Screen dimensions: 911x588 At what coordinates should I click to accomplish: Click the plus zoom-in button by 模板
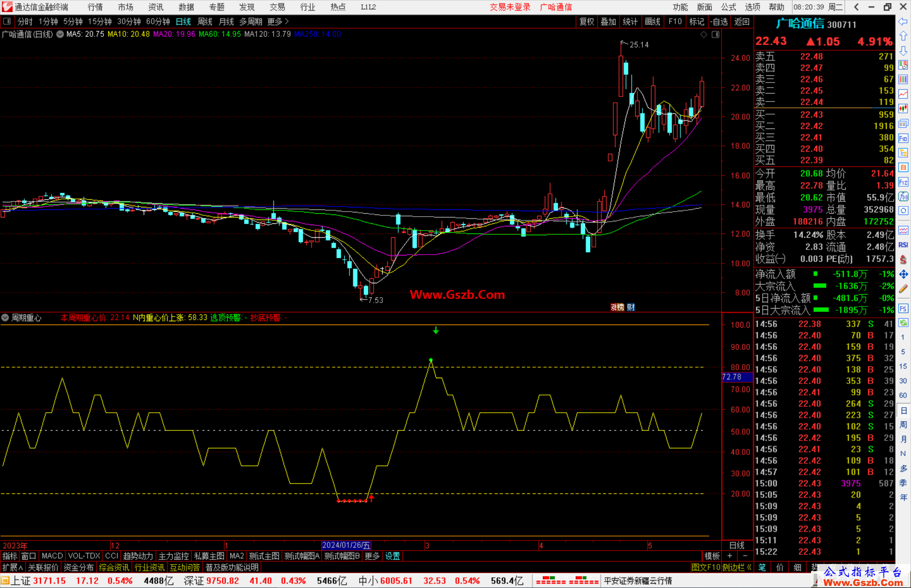click(730, 556)
